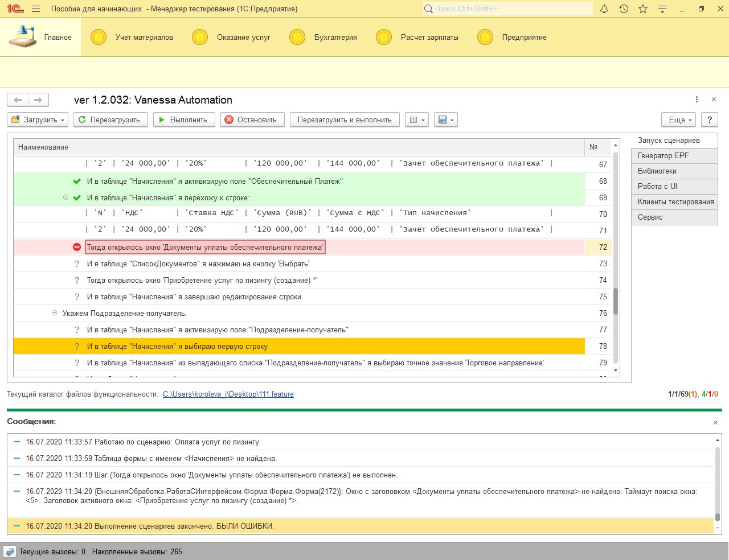Open the Главное section
Image resolution: width=729 pixels, height=560 pixels.
click(40, 37)
